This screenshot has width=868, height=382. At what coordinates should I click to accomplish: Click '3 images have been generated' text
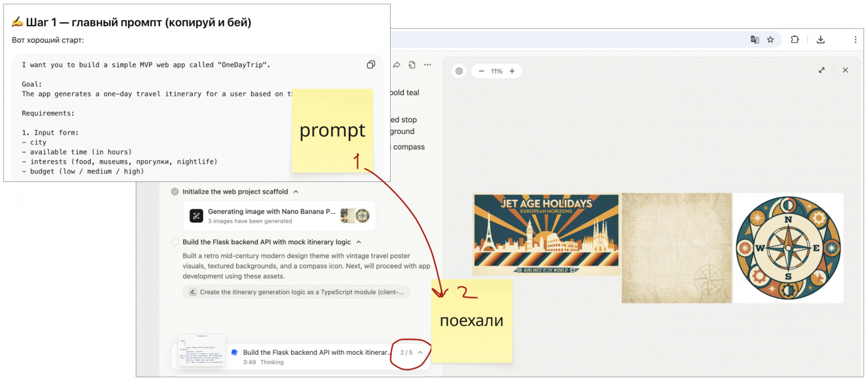pos(250,221)
